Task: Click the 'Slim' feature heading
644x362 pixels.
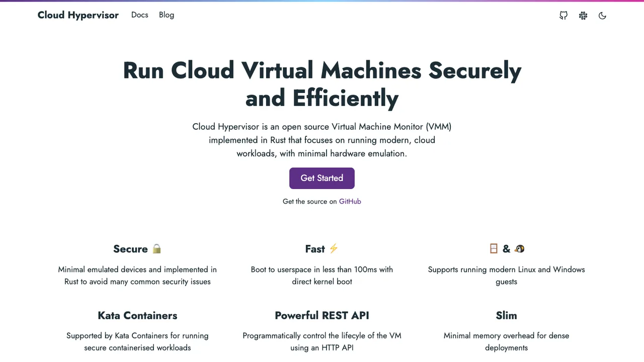Action: point(506,316)
